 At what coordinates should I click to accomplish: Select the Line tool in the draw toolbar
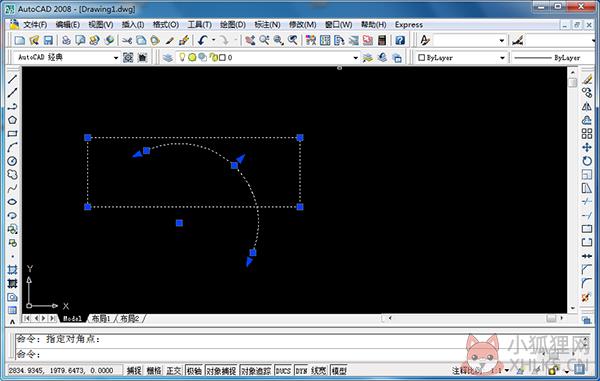coord(12,79)
